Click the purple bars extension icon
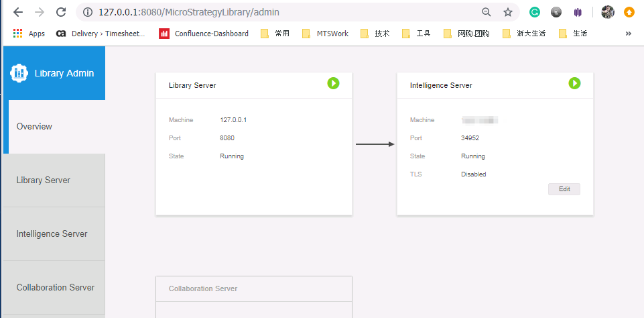 pyautogui.click(x=578, y=12)
